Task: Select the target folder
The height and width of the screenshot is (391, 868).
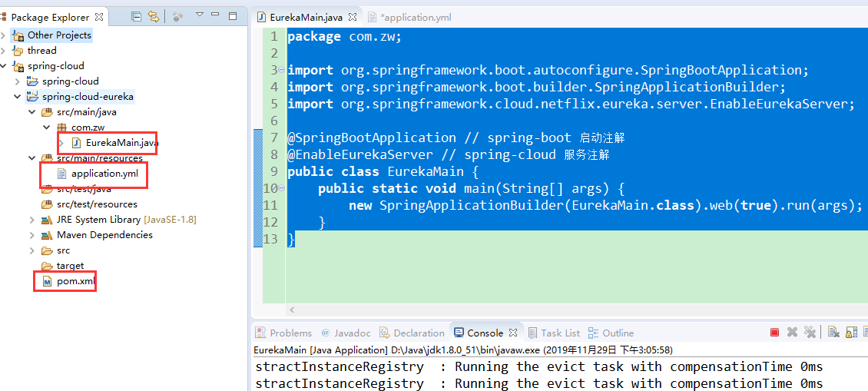Action: click(x=71, y=267)
